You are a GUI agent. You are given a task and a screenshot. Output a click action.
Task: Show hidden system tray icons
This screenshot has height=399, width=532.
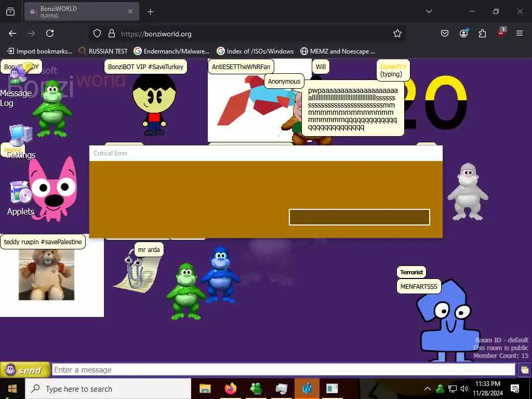428,389
